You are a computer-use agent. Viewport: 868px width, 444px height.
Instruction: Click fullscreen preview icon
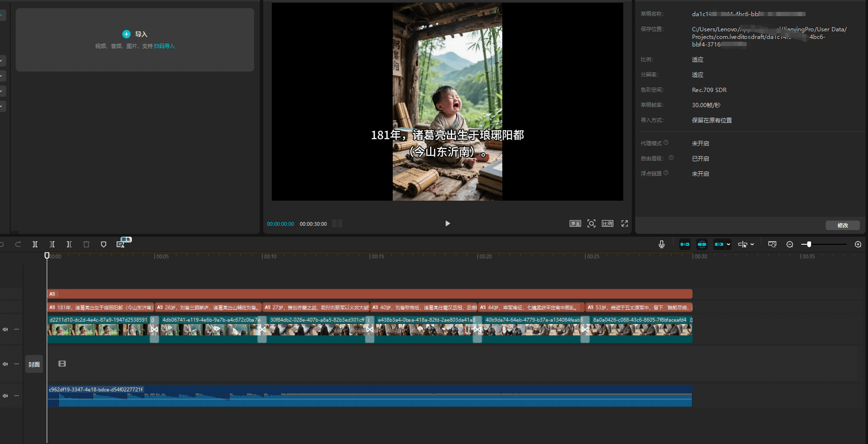625,223
